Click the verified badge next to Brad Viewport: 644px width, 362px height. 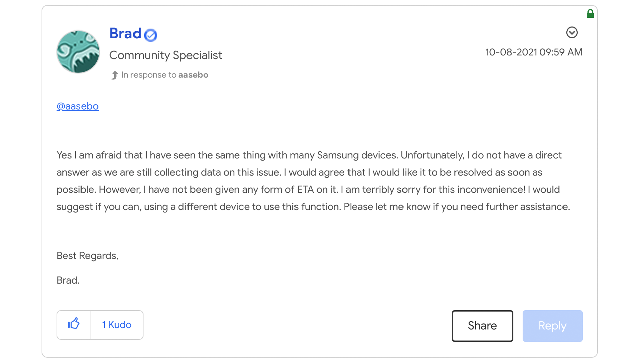click(x=151, y=35)
